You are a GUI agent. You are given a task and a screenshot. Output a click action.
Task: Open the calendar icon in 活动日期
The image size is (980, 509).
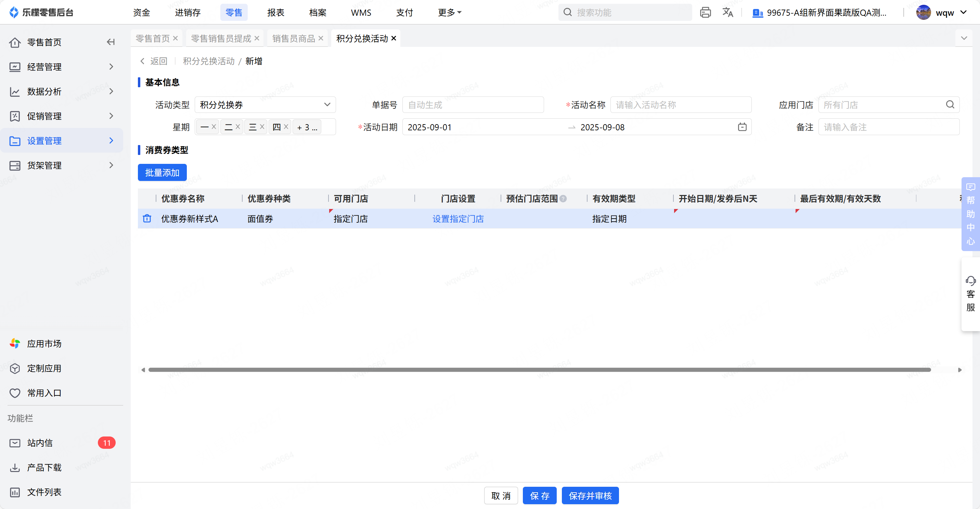[x=742, y=127]
